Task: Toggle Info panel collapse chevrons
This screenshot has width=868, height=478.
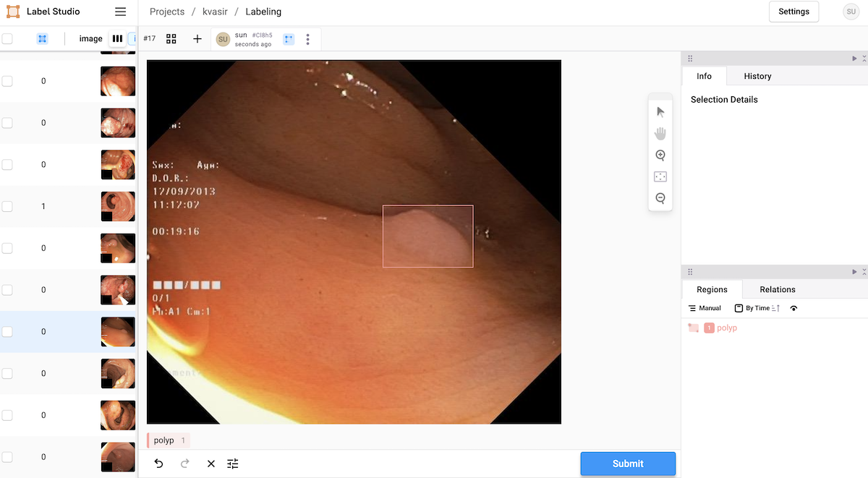Action: (x=864, y=58)
